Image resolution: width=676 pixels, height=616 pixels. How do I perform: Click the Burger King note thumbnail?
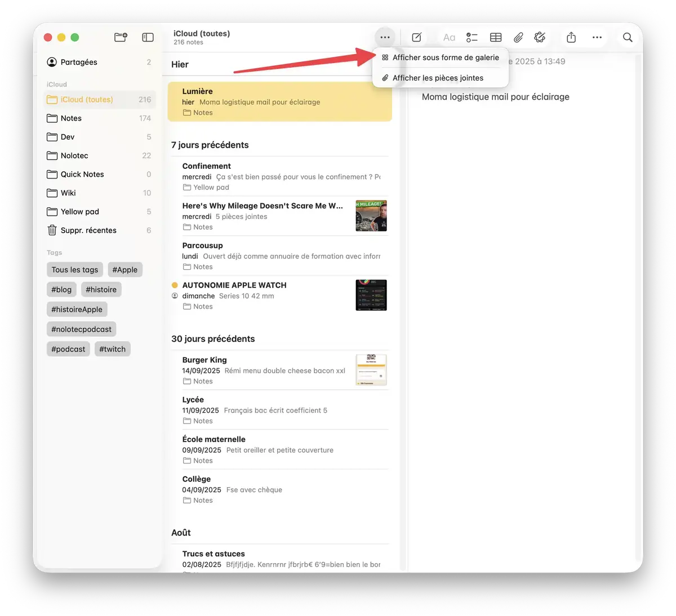tap(371, 369)
